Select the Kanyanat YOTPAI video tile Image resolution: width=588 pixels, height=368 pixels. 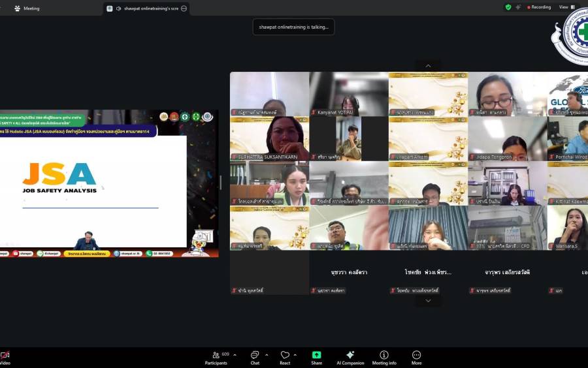349,94
